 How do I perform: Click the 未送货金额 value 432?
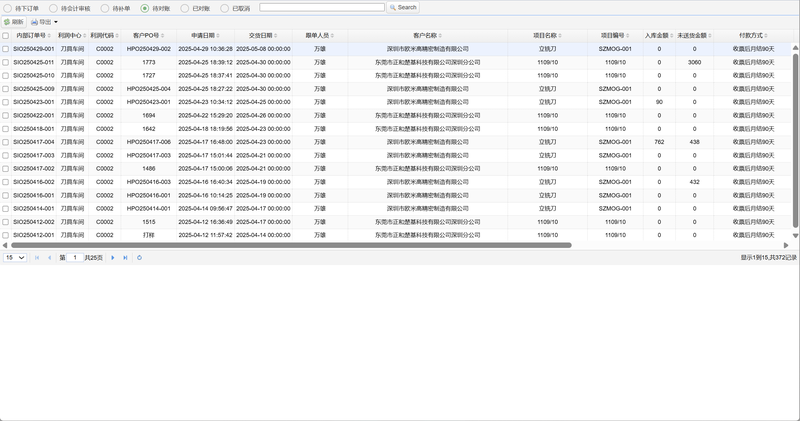tap(694, 182)
